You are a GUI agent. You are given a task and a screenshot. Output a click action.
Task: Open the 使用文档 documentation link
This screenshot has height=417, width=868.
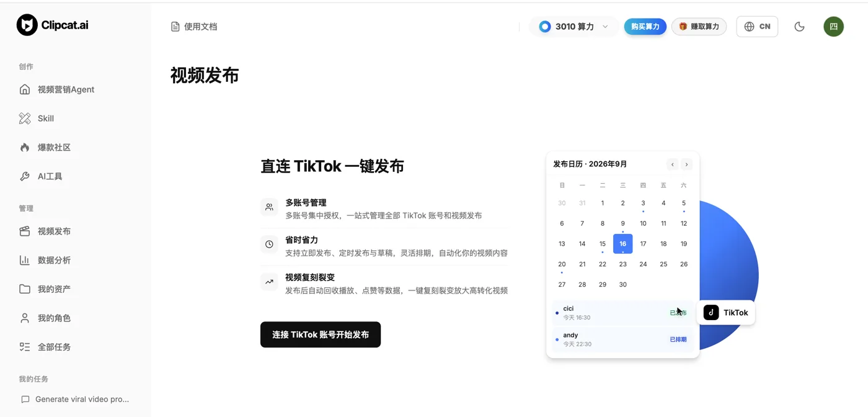194,27
